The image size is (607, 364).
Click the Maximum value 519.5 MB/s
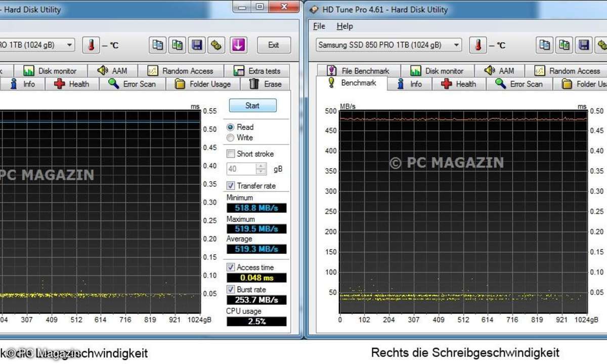(x=256, y=229)
